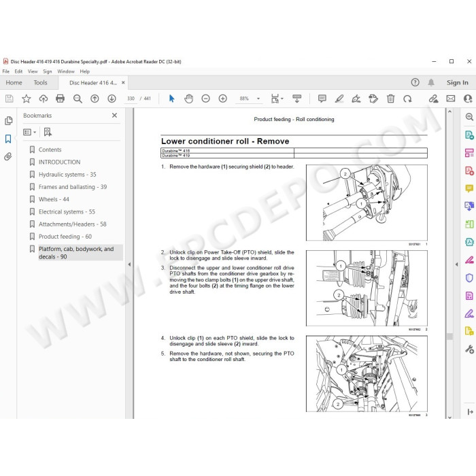
Task: Open the Sign menu
Action: coord(48,71)
